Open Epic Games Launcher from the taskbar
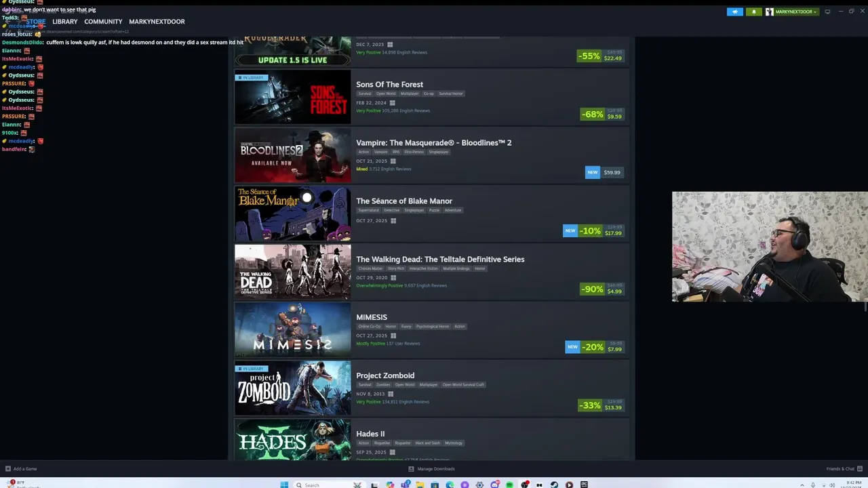This screenshot has width=868, height=488. point(584,485)
